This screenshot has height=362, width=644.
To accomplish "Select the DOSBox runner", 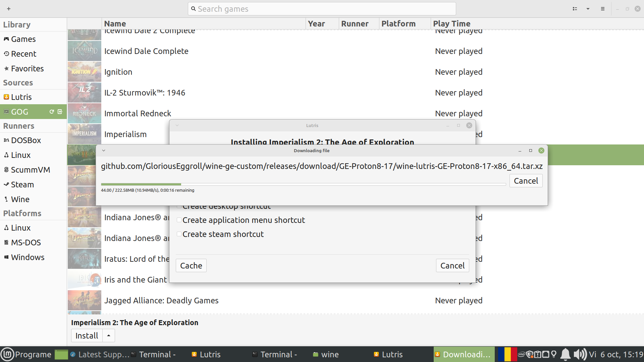I will tap(34, 140).
